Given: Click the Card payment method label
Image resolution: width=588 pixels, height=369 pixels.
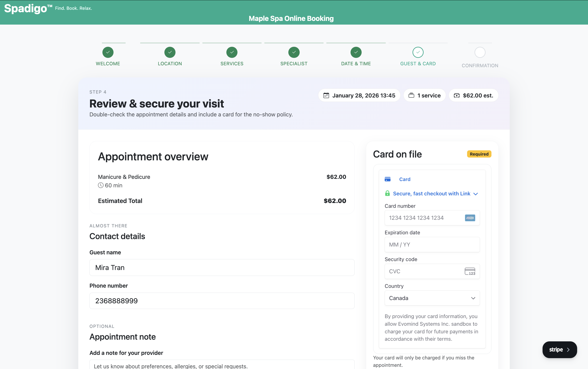Looking at the screenshot, I should (405, 179).
